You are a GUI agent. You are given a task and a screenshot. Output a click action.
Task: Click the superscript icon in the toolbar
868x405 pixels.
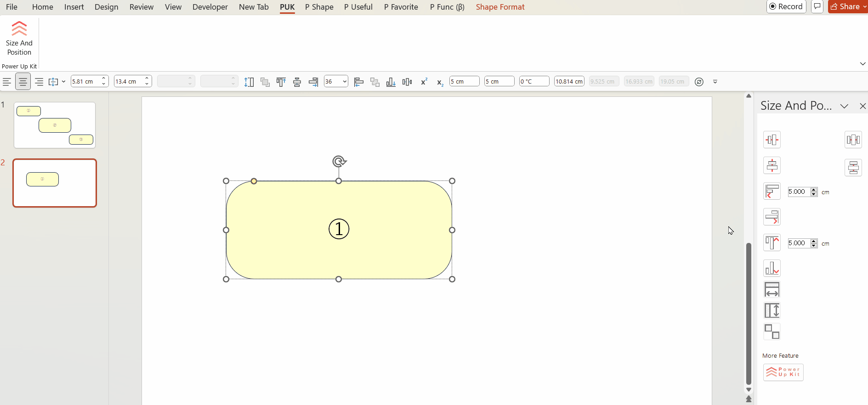click(424, 82)
